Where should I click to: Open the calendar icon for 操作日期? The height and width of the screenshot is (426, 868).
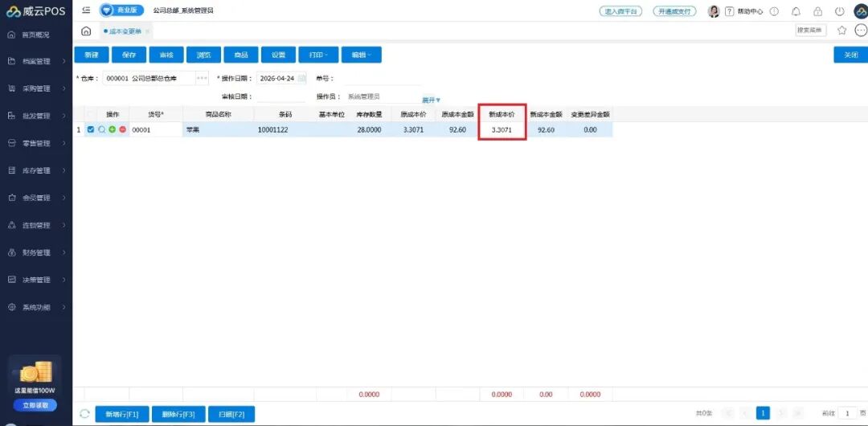[301, 79]
